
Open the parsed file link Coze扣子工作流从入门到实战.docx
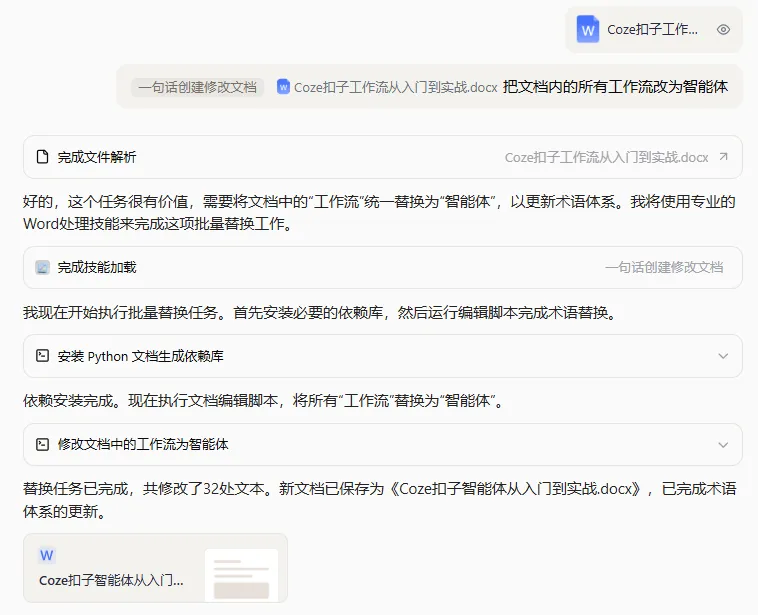click(606, 157)
